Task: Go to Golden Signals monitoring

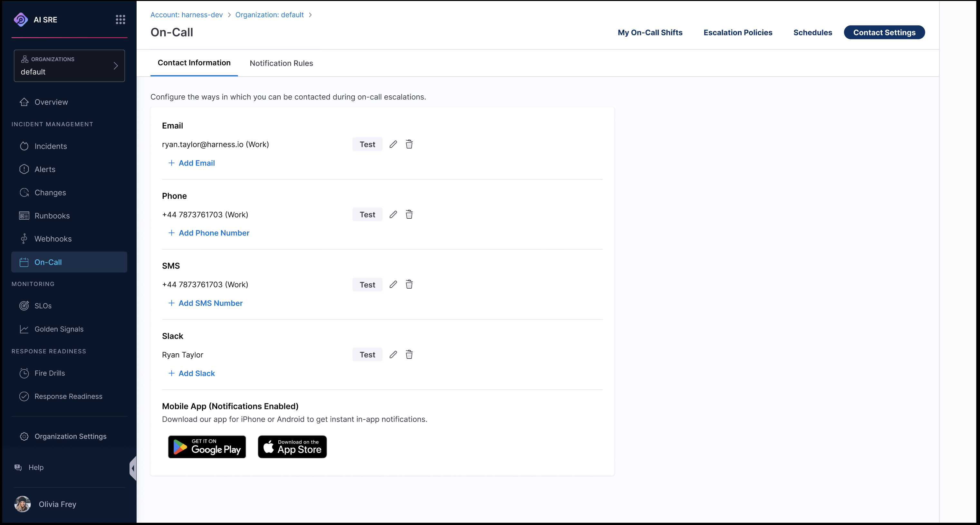Action: (59, 329)
